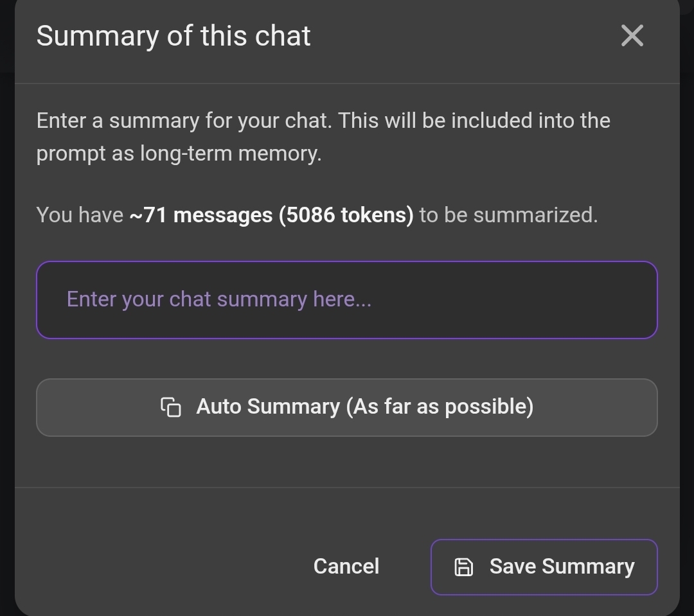The height and width of the screenshot is (616, 694).
Task: Click the "Enter your chat summary here..." placeholder
Action: (219, 300)
